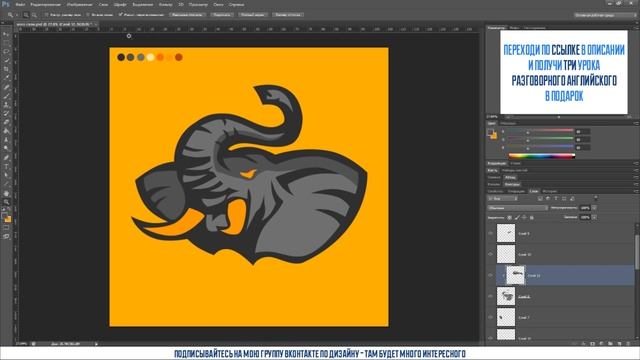
Task: Change screen mode icon in toolbox
Action: [6, 236]
